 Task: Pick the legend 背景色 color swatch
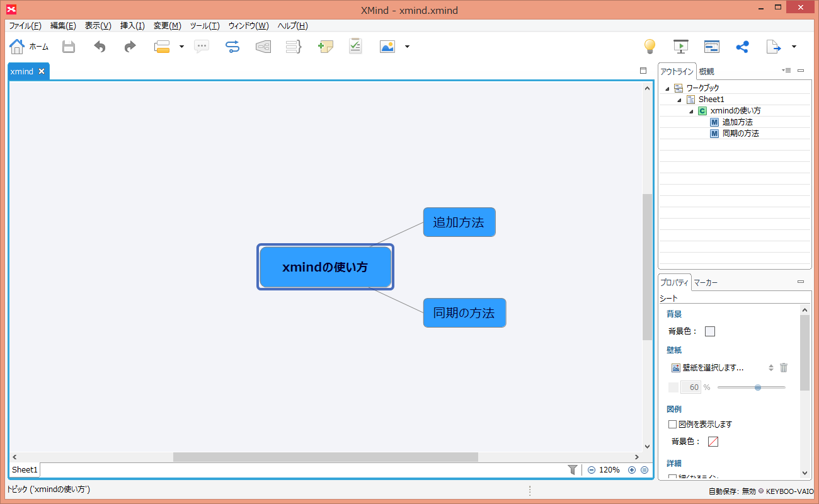click(713, 442)
